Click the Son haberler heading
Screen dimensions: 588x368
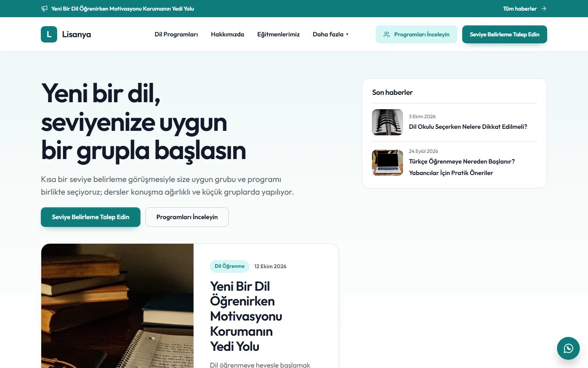click(392, 92)
